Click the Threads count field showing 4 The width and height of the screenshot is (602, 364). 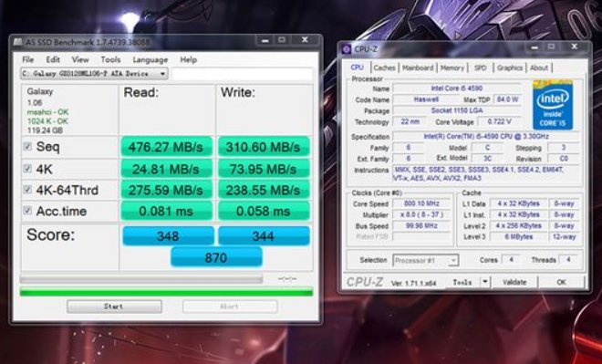(x=568, y=260)
